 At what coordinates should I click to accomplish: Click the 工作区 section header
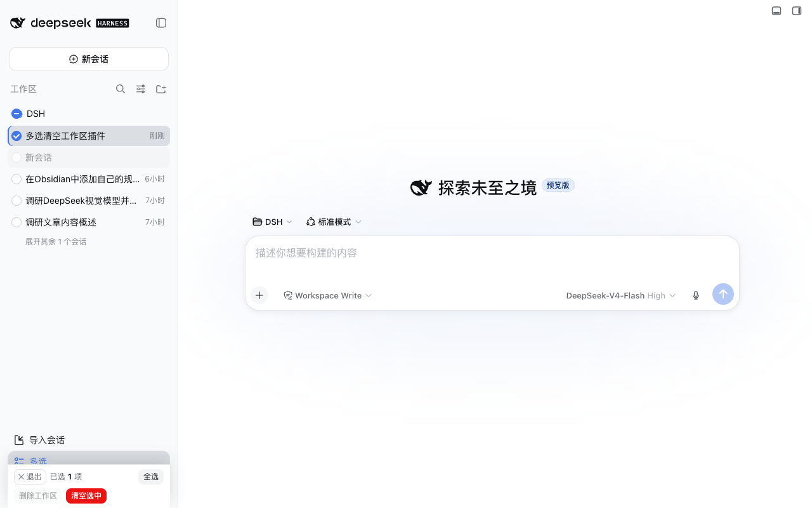pos(23,89)
